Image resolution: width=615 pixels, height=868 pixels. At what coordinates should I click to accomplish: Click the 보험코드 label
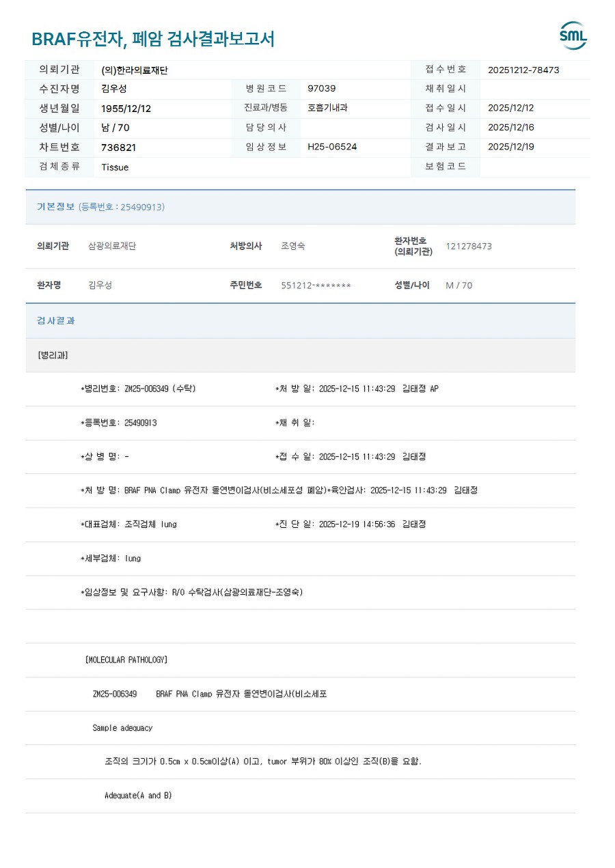coord(446,167)
